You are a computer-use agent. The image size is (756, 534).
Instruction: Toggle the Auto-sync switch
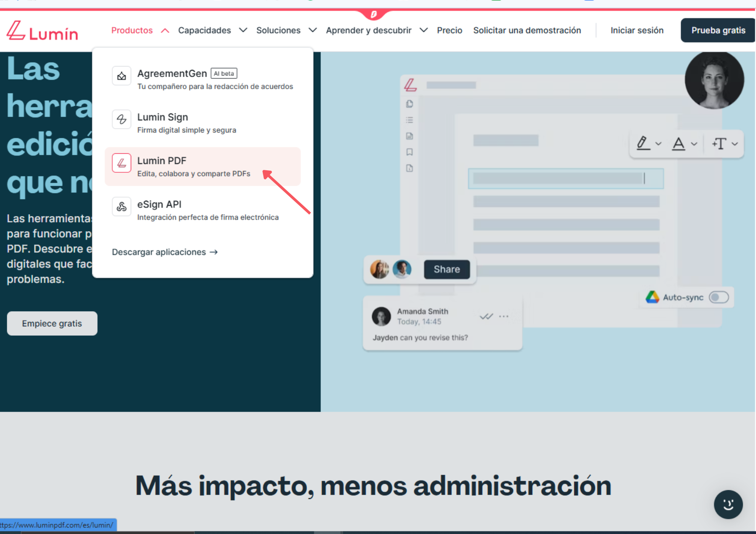719,297
